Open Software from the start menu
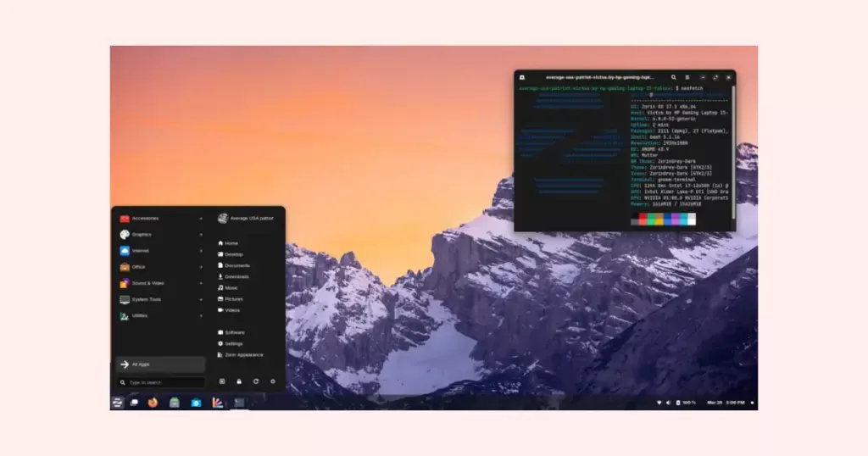Viewport: 868px width, 456px height. [x=231, y=332]
